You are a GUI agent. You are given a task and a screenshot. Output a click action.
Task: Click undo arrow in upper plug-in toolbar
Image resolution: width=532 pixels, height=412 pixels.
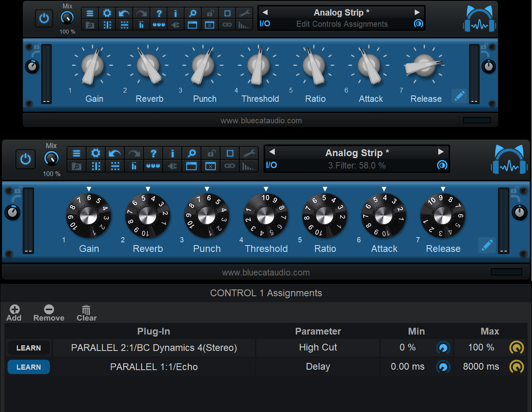point(124,13)
